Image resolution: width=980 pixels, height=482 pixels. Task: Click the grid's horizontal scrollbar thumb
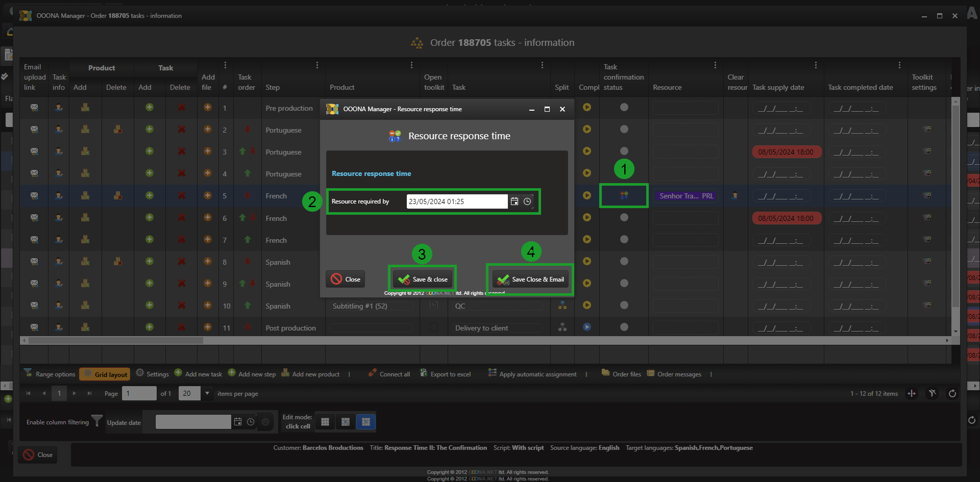click(115, 340)
